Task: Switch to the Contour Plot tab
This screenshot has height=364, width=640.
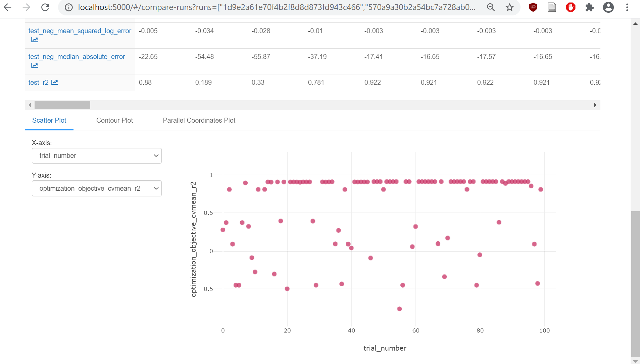Action: point(114,120)
